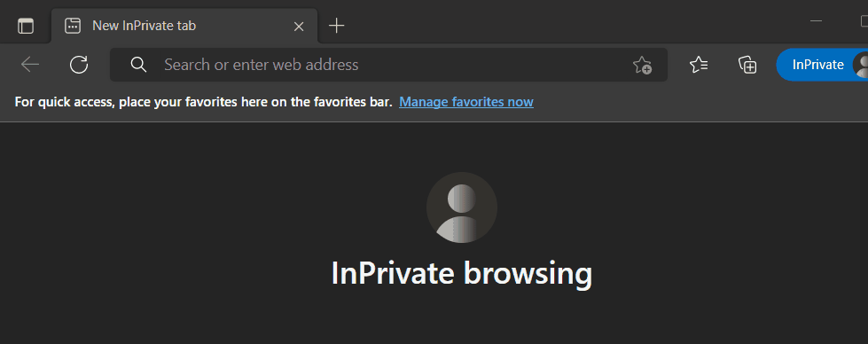
Task: Open the Favorites list icon
Action: (699, 65)
